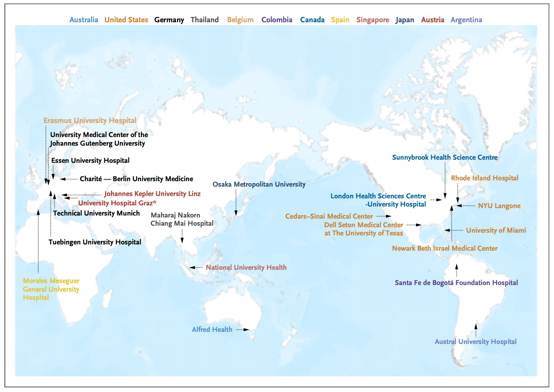Select the Austral University Hospital label

[475, 342]
